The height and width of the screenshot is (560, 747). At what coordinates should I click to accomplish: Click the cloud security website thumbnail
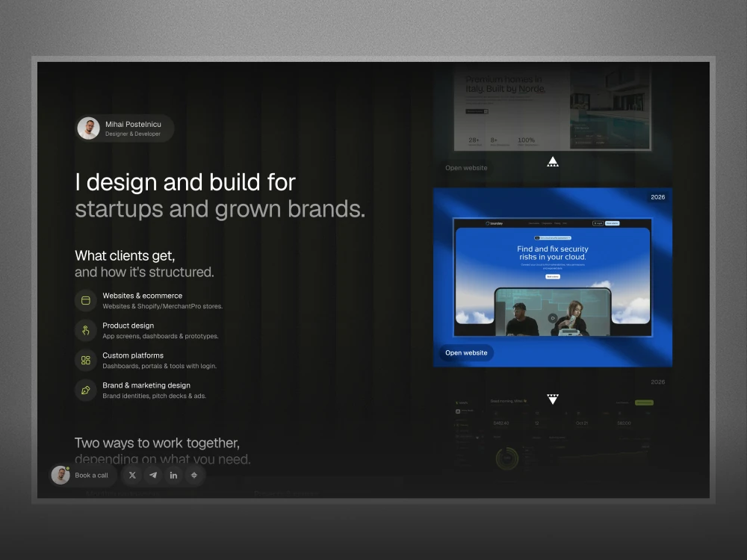pos(553,278)
